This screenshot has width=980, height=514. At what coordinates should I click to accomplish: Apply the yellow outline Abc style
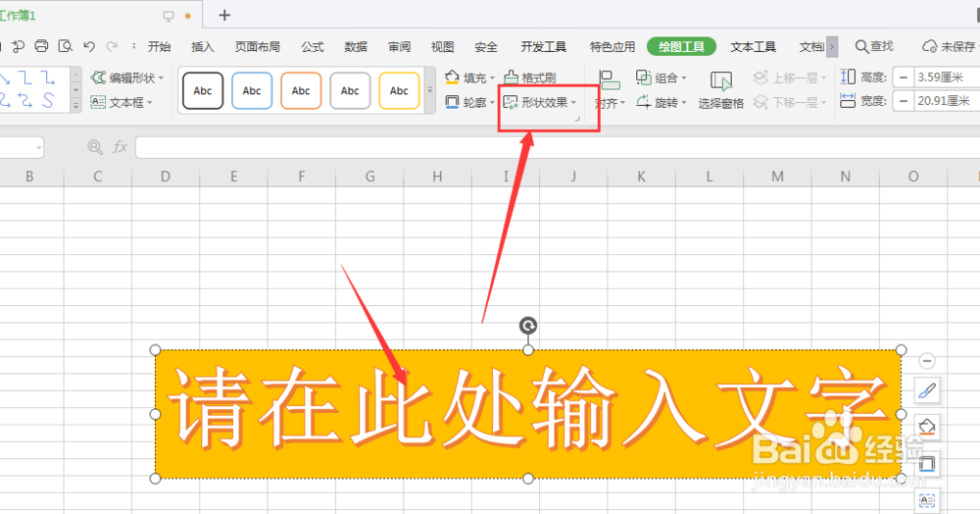click(399, 90)
